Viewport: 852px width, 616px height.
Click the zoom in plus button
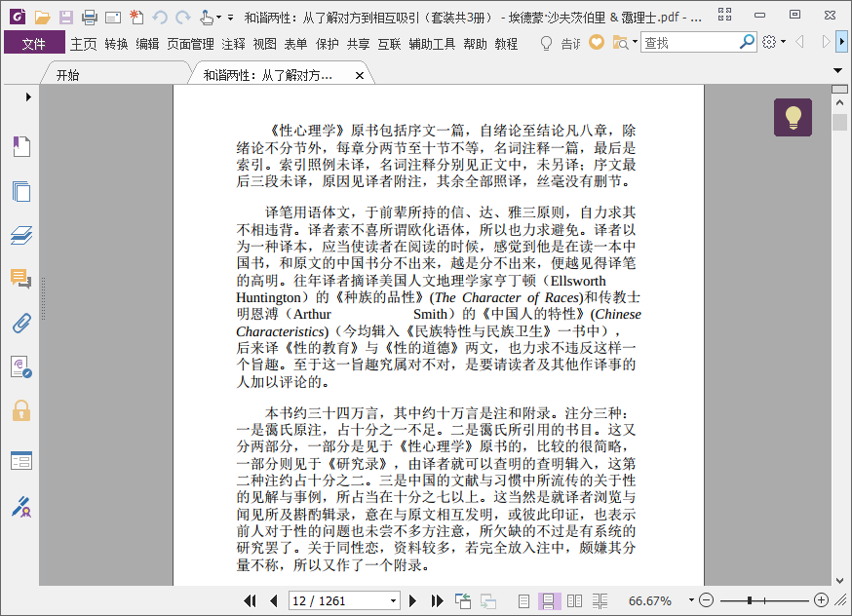tap(821, 600)
